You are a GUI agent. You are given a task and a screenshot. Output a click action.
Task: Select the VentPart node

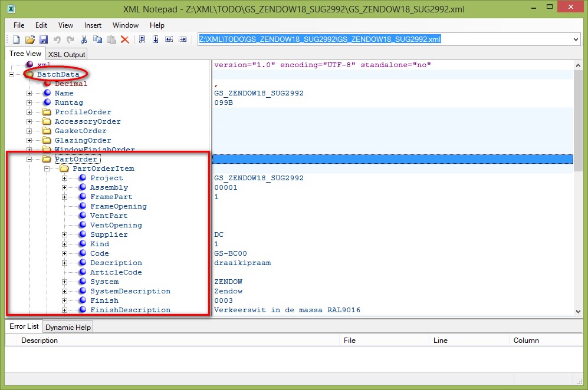point(109,216)
